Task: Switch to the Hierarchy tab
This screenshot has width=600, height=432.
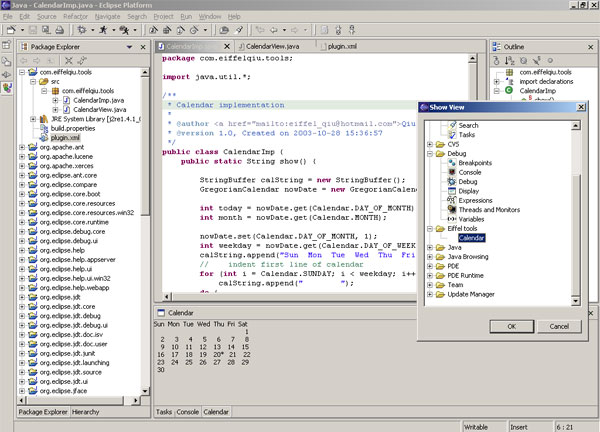Action: (85, 412)
